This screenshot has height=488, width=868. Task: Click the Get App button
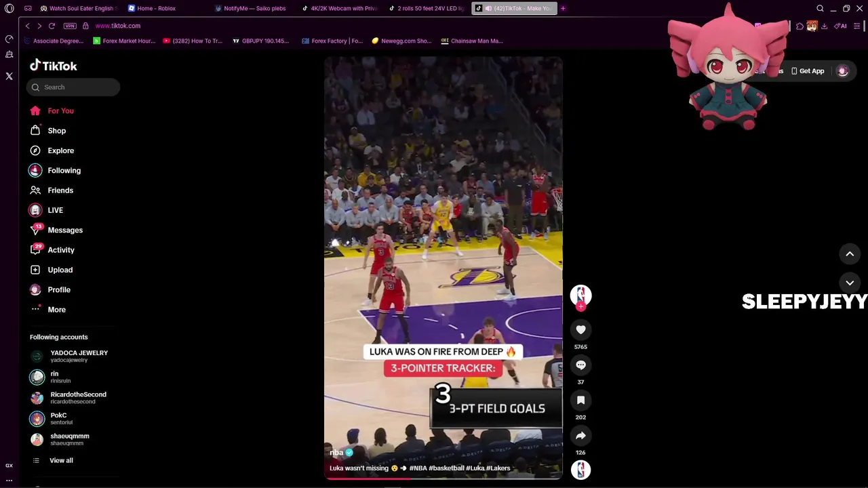(x=808, y=71)
